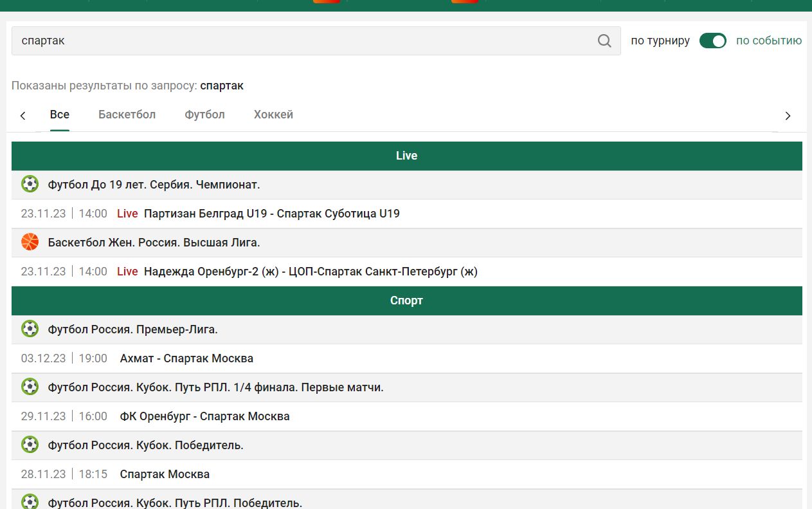Open the 'Спартак Москва' winner event
This screenshot has height=509, width=812.
pyautogui.click(x=165, y=474)
